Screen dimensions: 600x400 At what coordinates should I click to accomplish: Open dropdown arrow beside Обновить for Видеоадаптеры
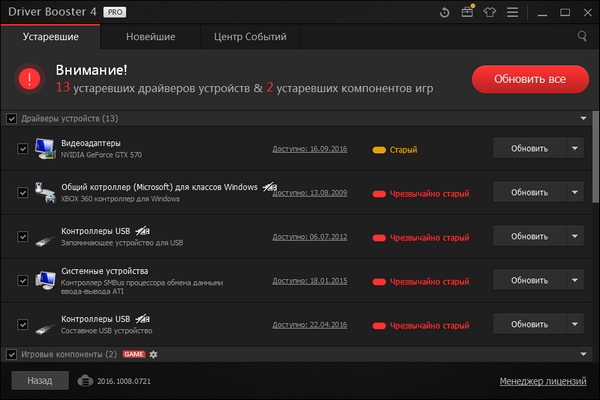575,149
